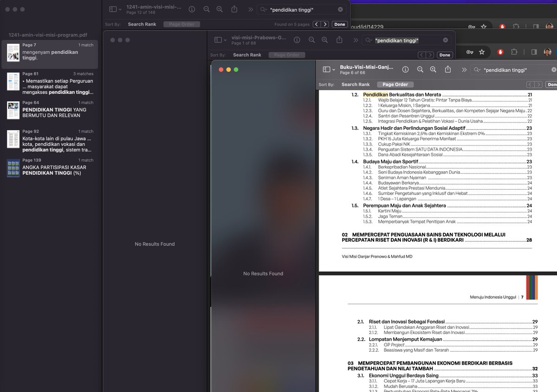The image size is (557, 392).
Task: Open sidebar view chevron in visi-misi-Prabowo window
Action: [226, 40]
